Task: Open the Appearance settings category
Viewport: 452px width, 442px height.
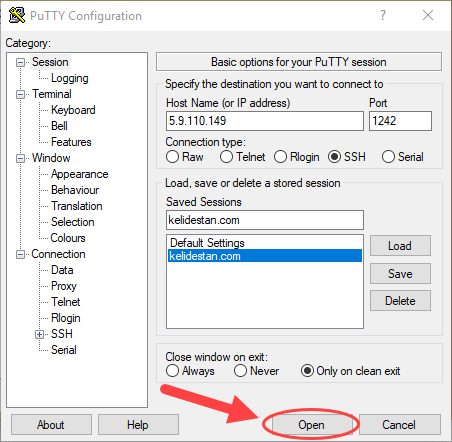Action: click(x=79, y=174)
